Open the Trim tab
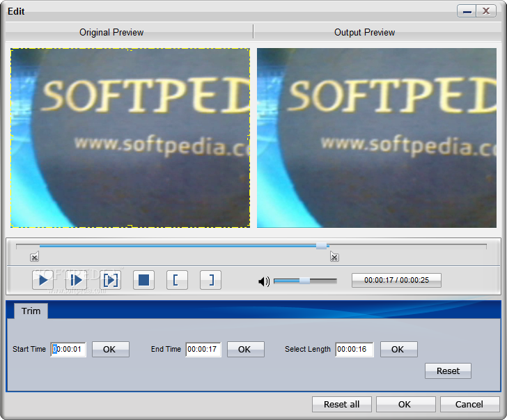This screenshot has height=420, width=507. point(31,311)
